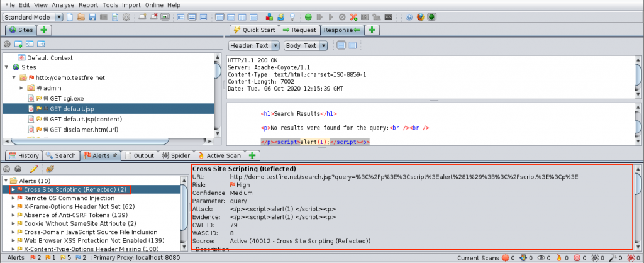Expand the admin folder node
Image resolution: width=644 pixels, height=263 pixels.
[21, 88]
